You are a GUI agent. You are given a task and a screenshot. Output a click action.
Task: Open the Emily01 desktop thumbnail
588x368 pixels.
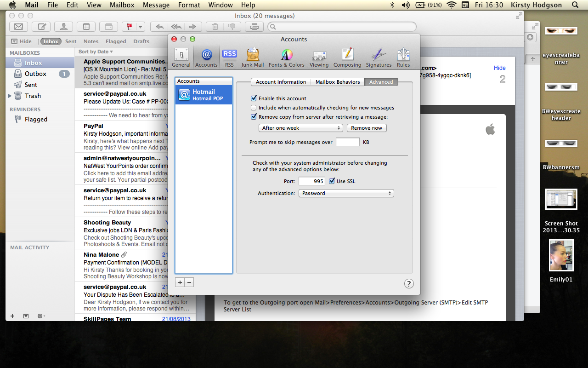[x=561, y=255]
